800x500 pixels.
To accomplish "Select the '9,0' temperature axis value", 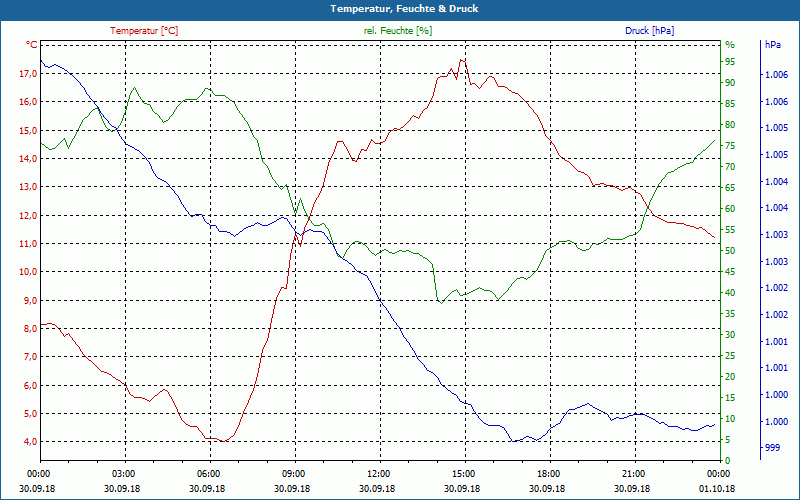I will [x=30, y=300].
